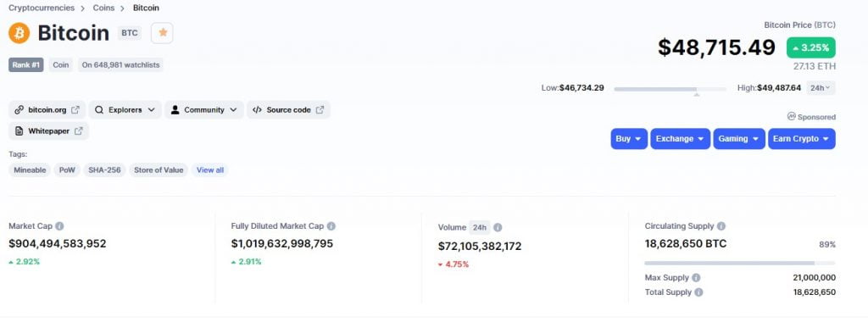The width and height of the screenshot is (868, 322).
Task: Open the 24h low/high range selector
Action: 821,87
